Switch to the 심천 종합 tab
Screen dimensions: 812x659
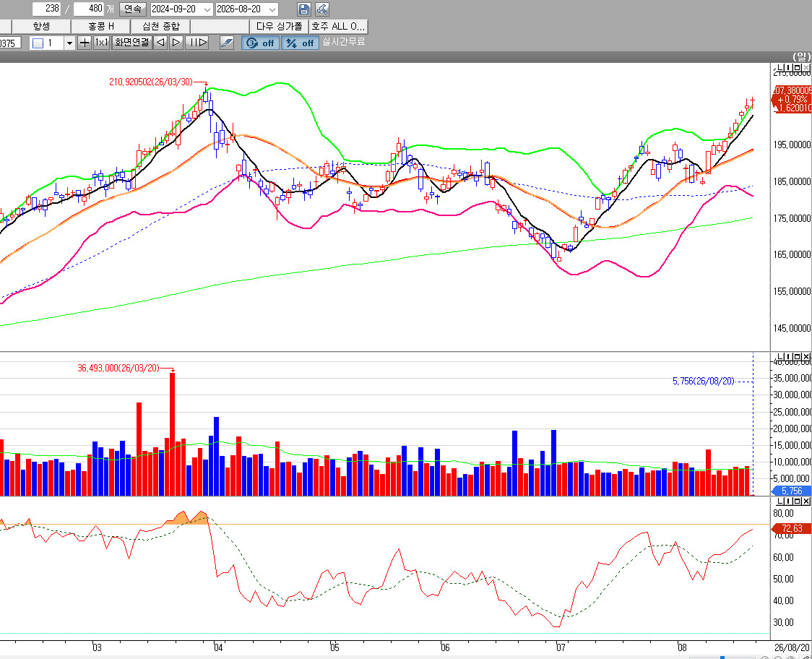pos(160,26)
